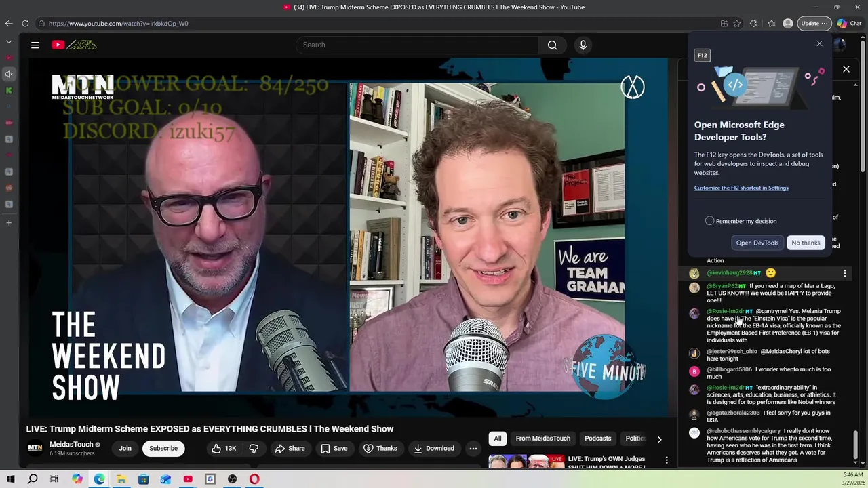Screen dimensions: 868x488
Task: Click the @agatazborala2303 chat username
Action: (x=733, y=413)
